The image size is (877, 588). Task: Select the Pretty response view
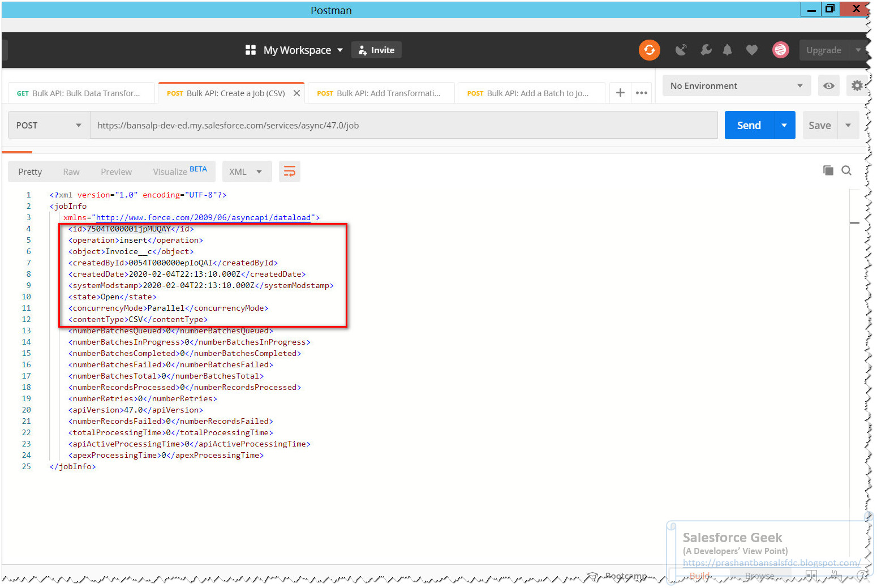pos(30,171)
